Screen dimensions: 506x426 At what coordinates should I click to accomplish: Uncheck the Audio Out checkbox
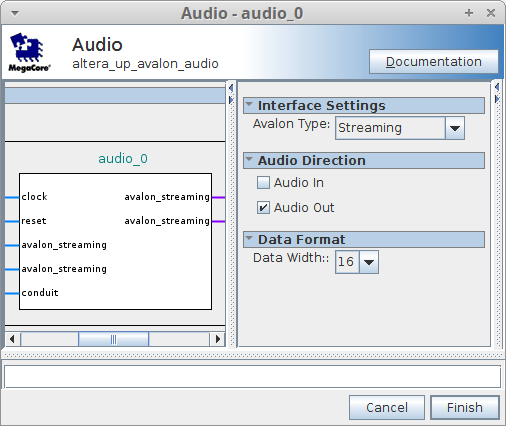263,208
